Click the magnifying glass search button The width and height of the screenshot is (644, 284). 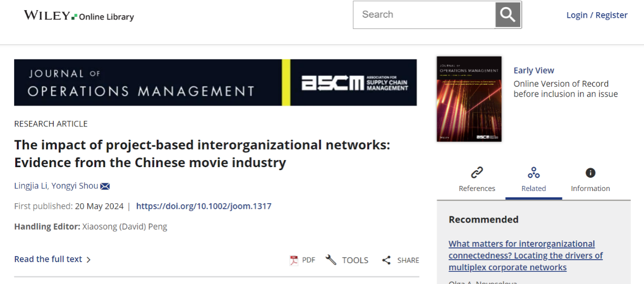(508, 15)
